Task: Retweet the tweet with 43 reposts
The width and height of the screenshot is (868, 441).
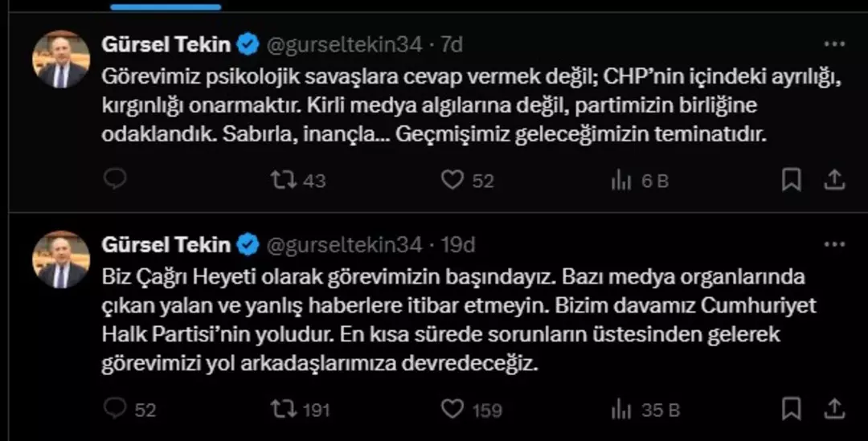Action: (284, 180)
